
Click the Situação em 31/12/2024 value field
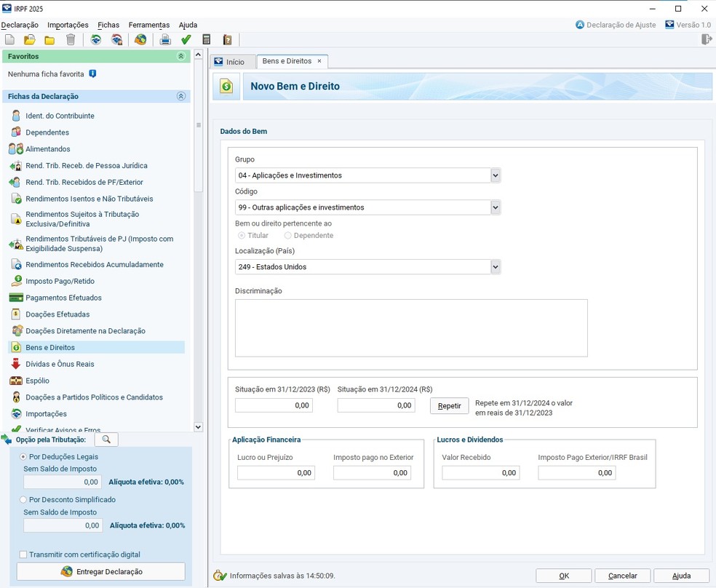coord(376,405)
